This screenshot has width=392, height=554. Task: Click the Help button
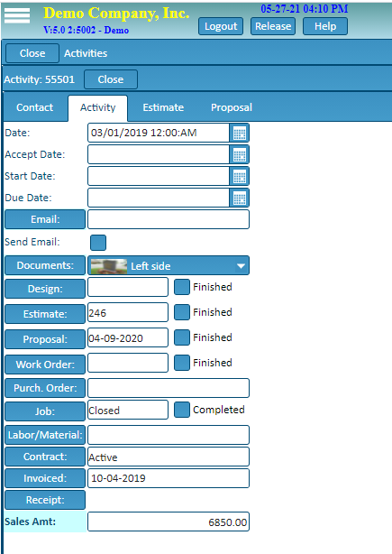coord(325,26)
